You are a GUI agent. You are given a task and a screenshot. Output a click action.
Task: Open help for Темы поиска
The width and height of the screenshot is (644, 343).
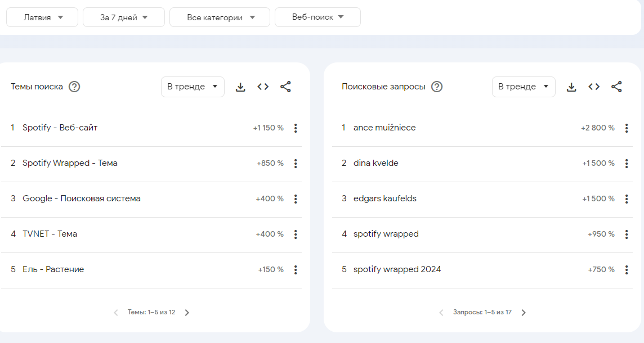pos(74,87)
